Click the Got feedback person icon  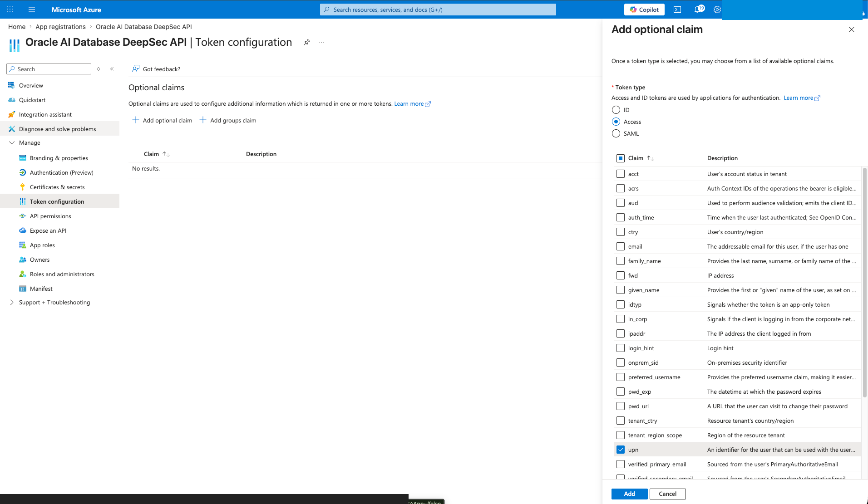tap(135, 69)
